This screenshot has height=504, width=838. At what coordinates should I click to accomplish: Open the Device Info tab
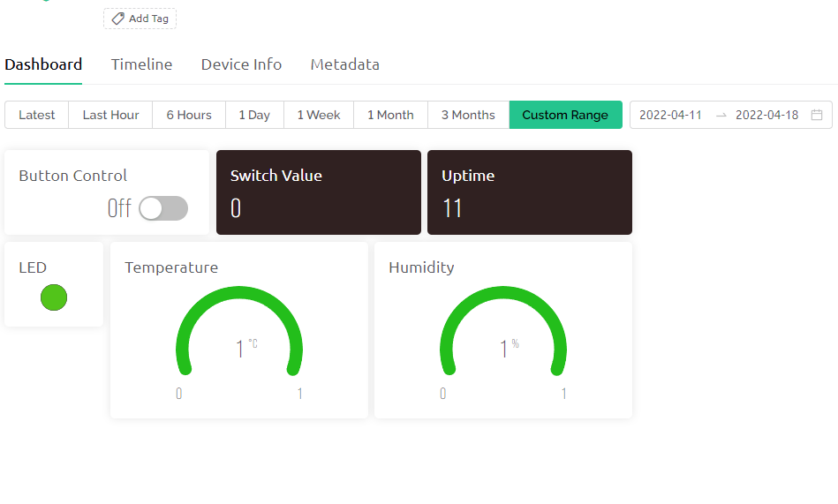coord(241,64)
